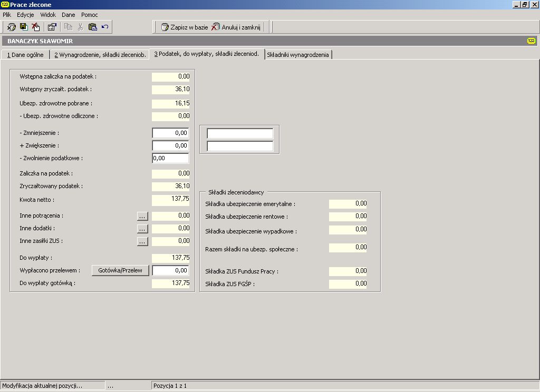This screenshot has width=540, height=392.
Task: Click the Zwolnienie podatkowe input field
Action: (x=170, y=158)
